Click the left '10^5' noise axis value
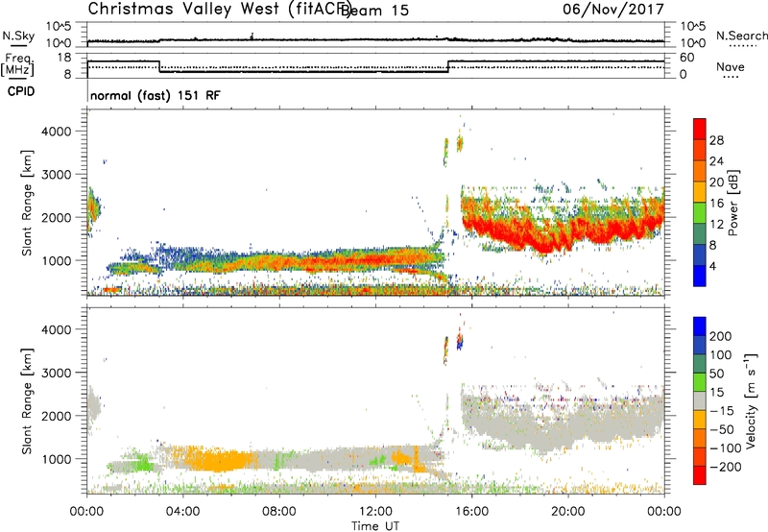This screenshot has width=768, height=532. click(59, 26)
